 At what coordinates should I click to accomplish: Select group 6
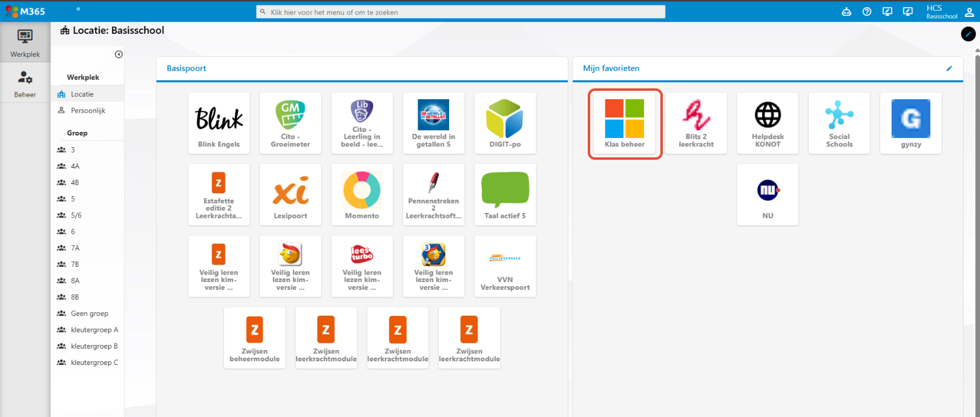click(x=87, y=231)
